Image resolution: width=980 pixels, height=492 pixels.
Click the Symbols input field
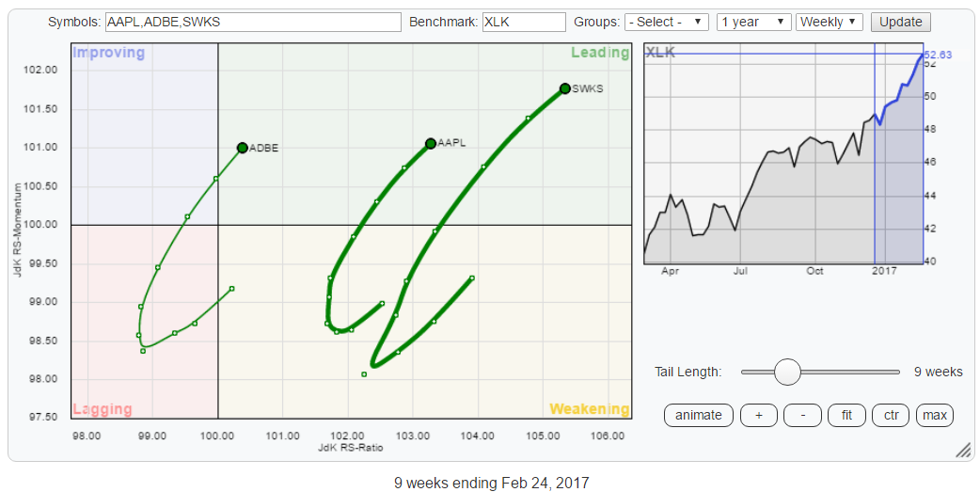pos(253,22)
